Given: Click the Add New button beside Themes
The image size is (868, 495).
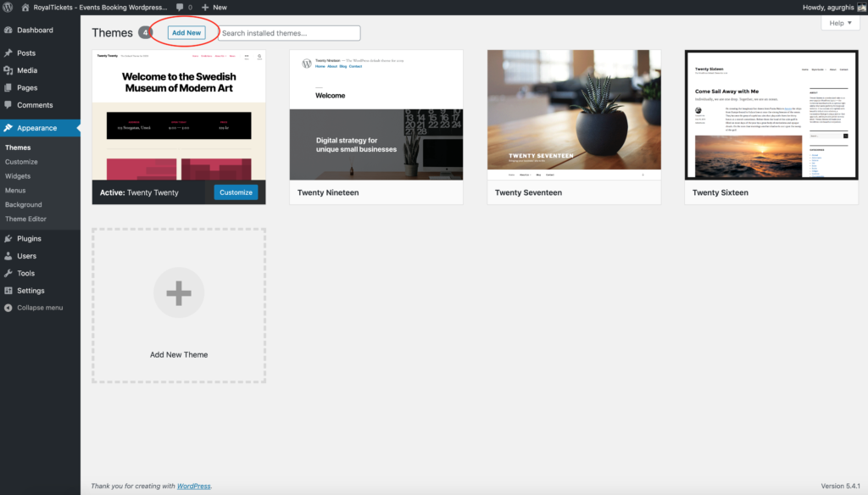Looking at the screenshot, I should tap(186, 33).
